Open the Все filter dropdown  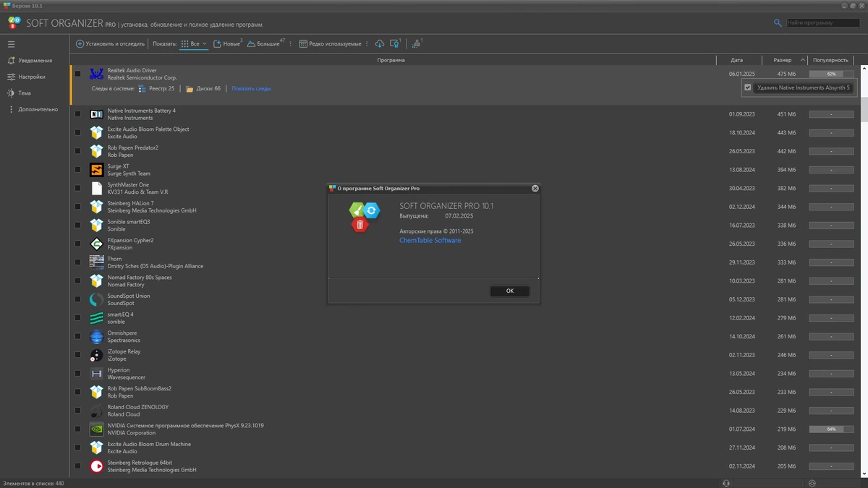point(194,44)
